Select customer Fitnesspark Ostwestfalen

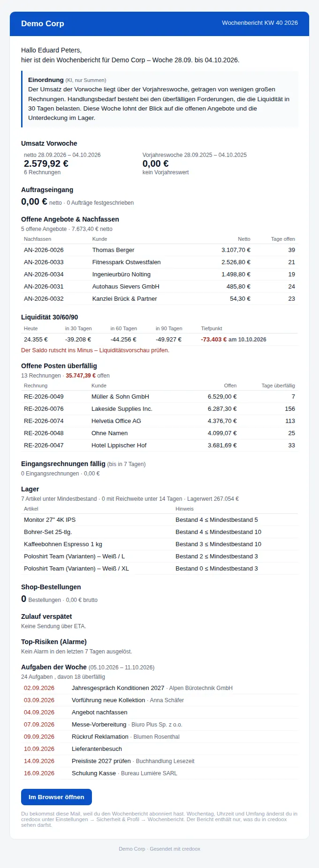126,262
